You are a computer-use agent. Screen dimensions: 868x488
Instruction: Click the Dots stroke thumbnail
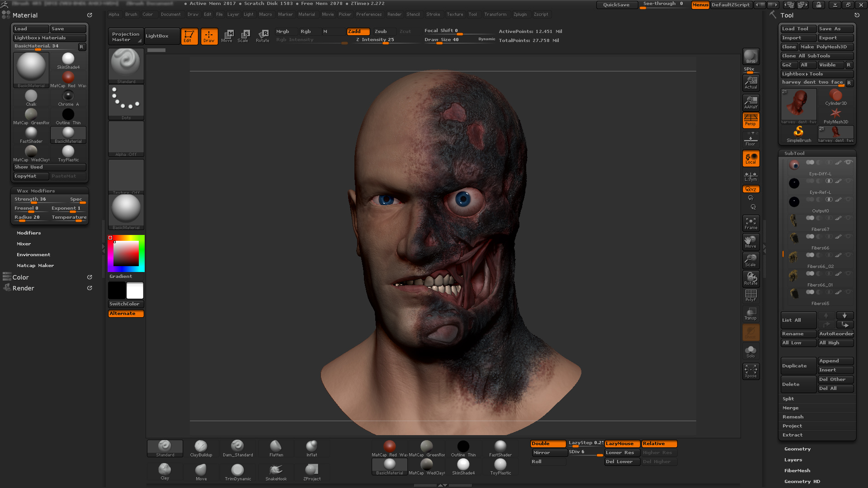[126, 102]
